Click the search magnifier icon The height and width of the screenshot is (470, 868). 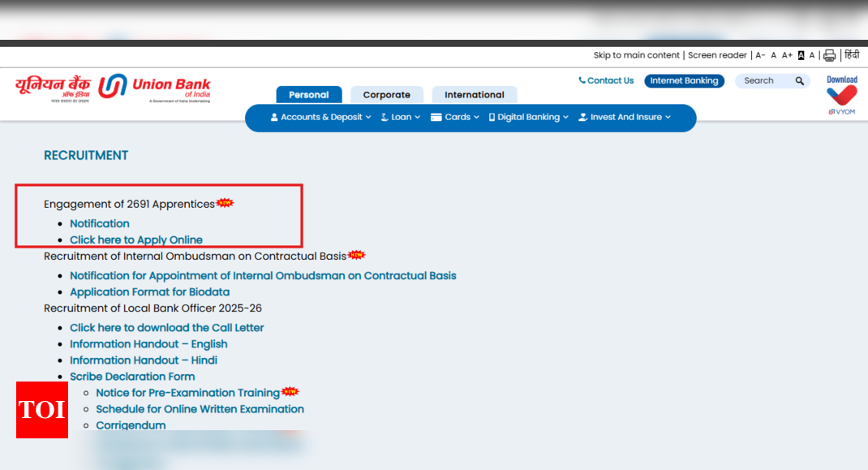(799, 81)
